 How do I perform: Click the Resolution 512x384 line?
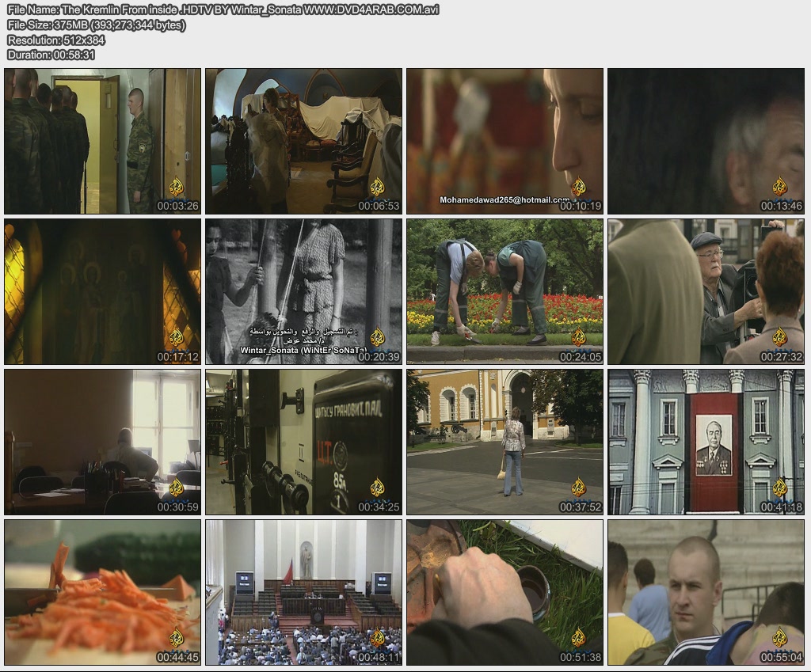tap(55, 40)
